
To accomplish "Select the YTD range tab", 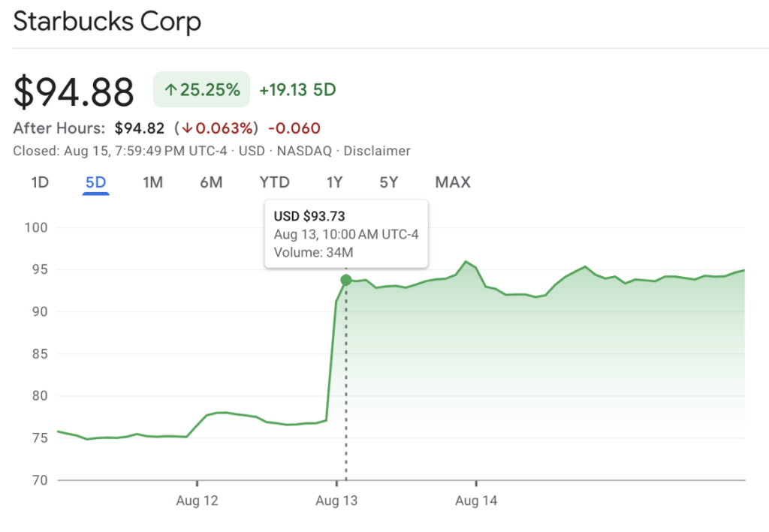I will 274,182.
